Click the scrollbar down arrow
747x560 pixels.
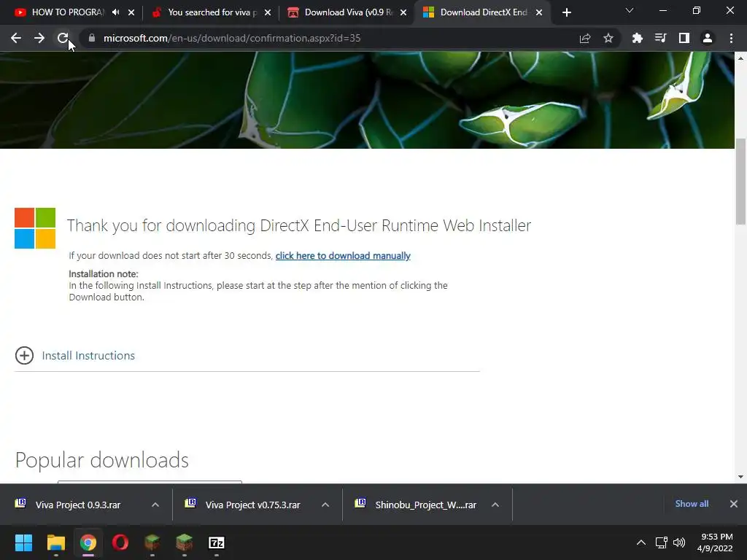(741, 477)
